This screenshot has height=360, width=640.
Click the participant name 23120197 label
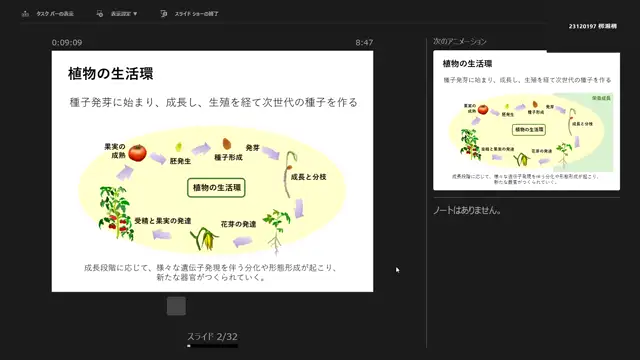coord(593,26)
